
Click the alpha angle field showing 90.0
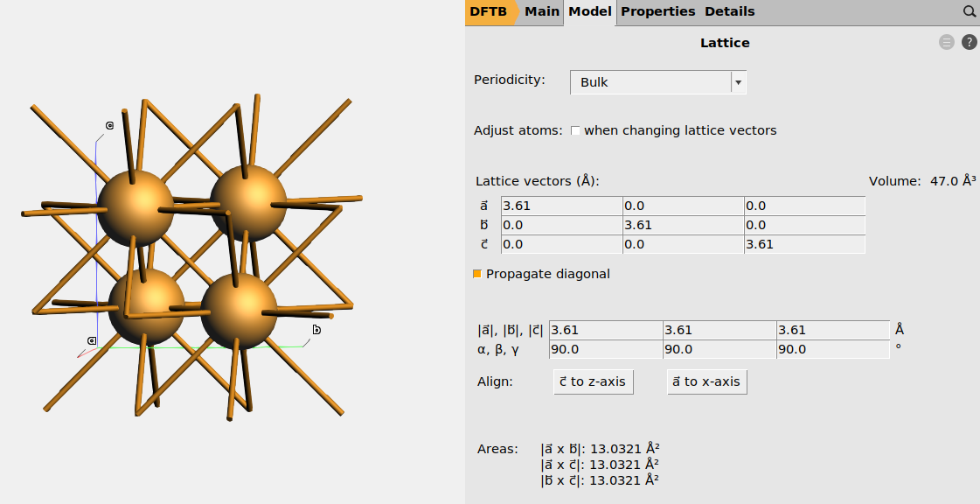pyautogui.click(x=605, y=349)
